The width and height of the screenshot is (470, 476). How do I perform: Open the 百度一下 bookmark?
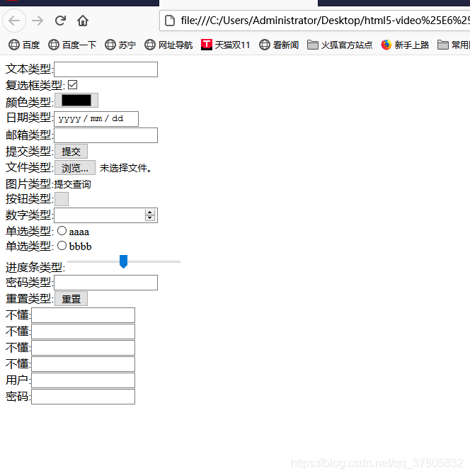point(72,45)
